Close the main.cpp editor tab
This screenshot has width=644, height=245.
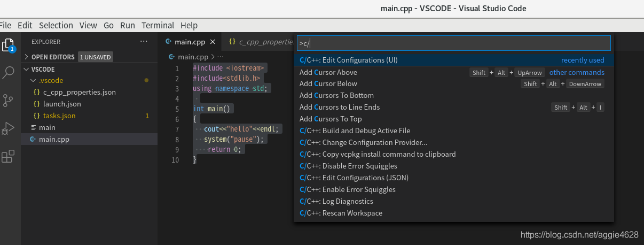212,42
